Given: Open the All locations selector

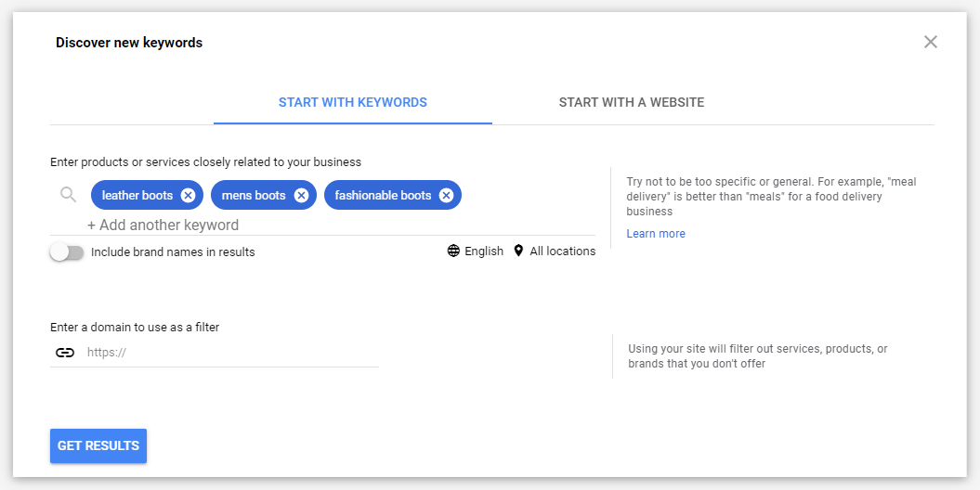Looking at the screenshot, I should click(562, 251).
